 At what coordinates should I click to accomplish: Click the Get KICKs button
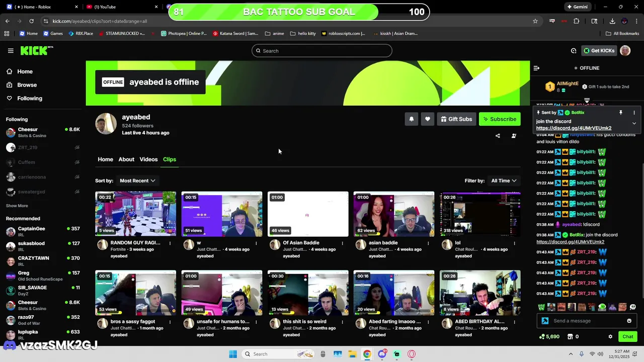pyautogui.click(x=599, y=51)
